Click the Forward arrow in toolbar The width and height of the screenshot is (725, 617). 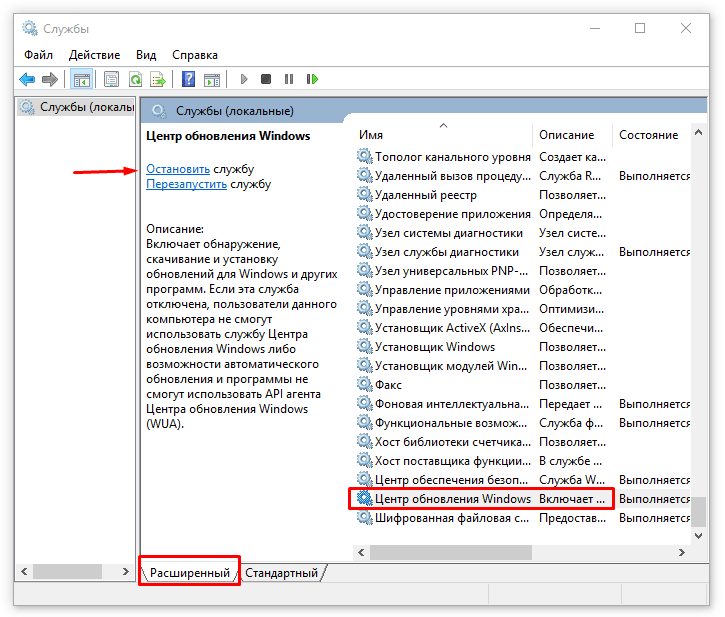tap(49, 79)
